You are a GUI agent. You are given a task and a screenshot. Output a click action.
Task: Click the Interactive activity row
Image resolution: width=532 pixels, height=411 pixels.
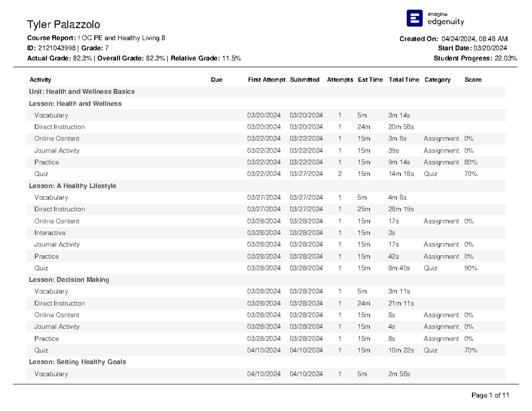(49, 232)
